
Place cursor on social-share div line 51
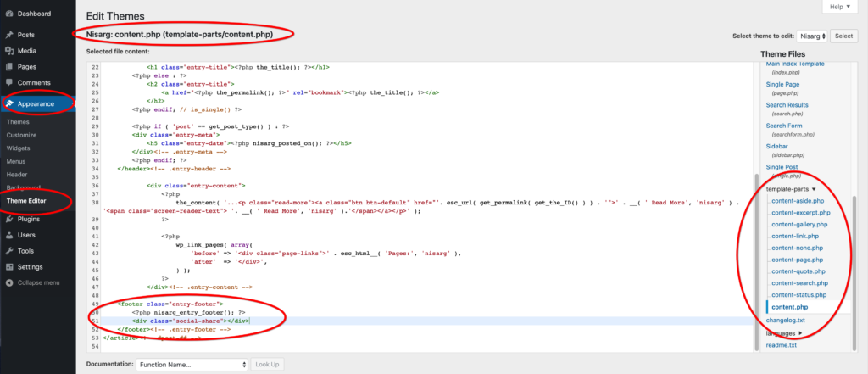click(191, 321)
